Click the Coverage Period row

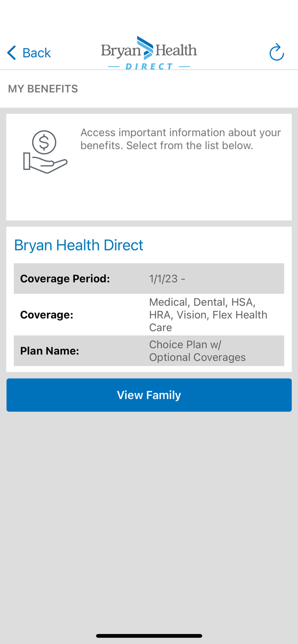149,278
